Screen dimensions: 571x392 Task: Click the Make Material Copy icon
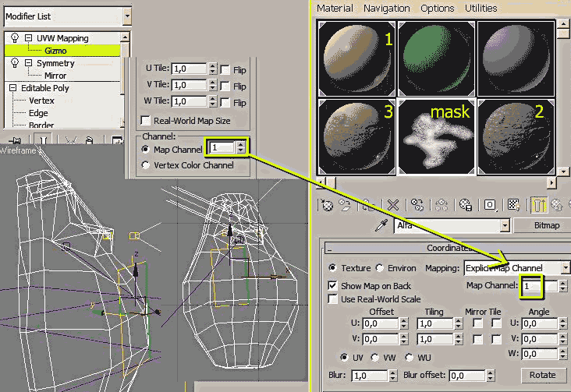[417, 205]
